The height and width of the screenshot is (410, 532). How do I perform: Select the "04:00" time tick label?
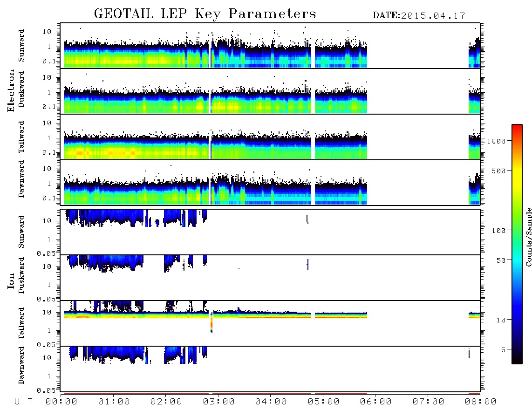pos(271,402)
